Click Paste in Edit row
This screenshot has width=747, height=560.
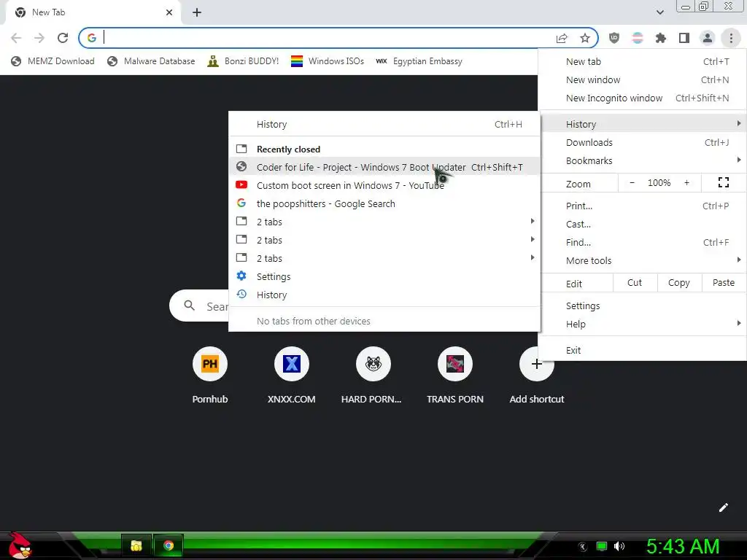[x=723, y=283]
